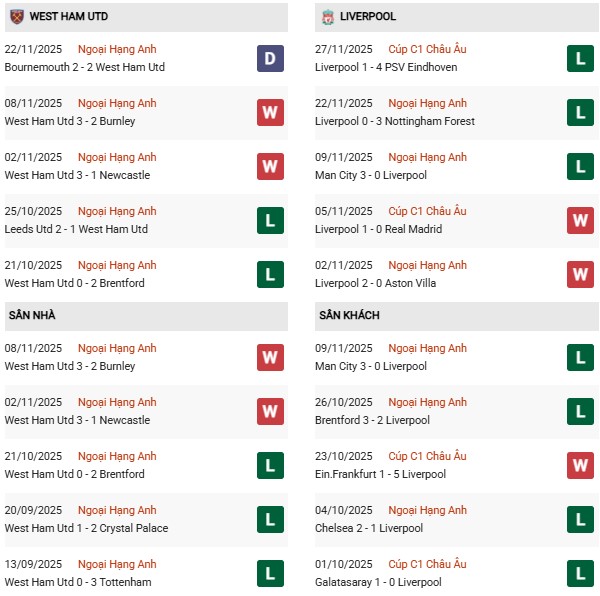Open Cúp C1 Châu Âu link on 27/11/2025

point(427,50)
